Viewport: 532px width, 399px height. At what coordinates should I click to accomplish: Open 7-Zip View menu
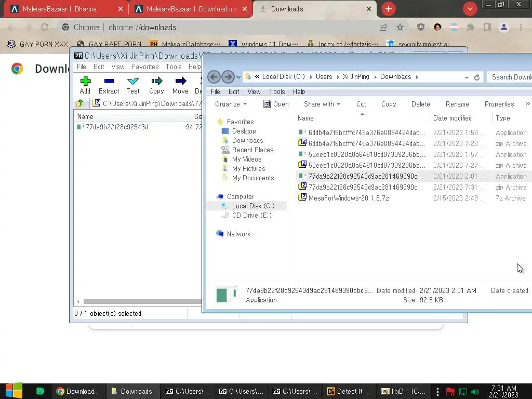118,67
